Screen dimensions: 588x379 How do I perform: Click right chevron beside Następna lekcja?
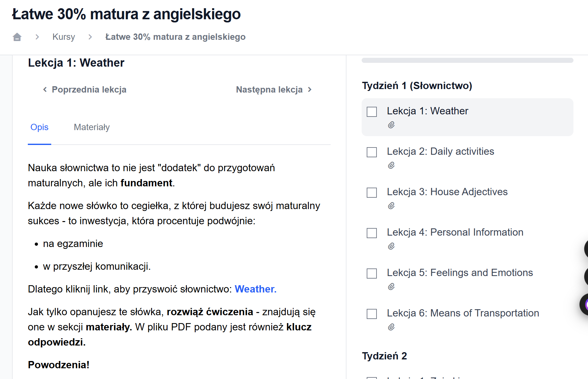point(310,90)
